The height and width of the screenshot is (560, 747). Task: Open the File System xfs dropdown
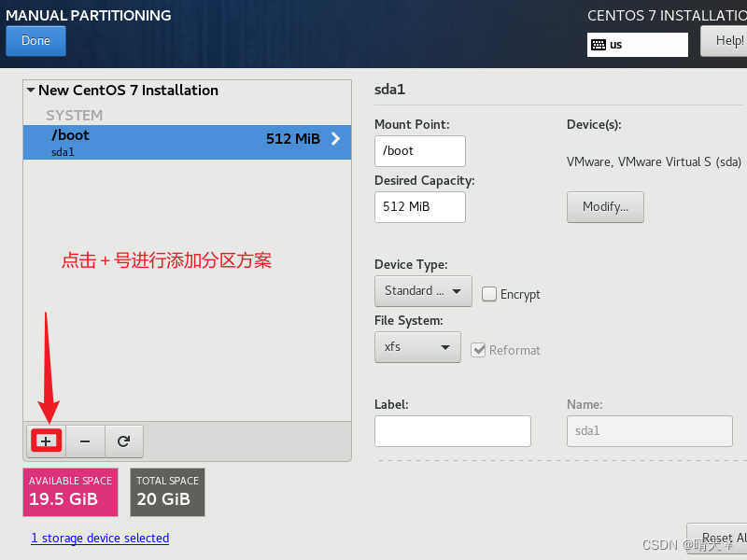417,347
